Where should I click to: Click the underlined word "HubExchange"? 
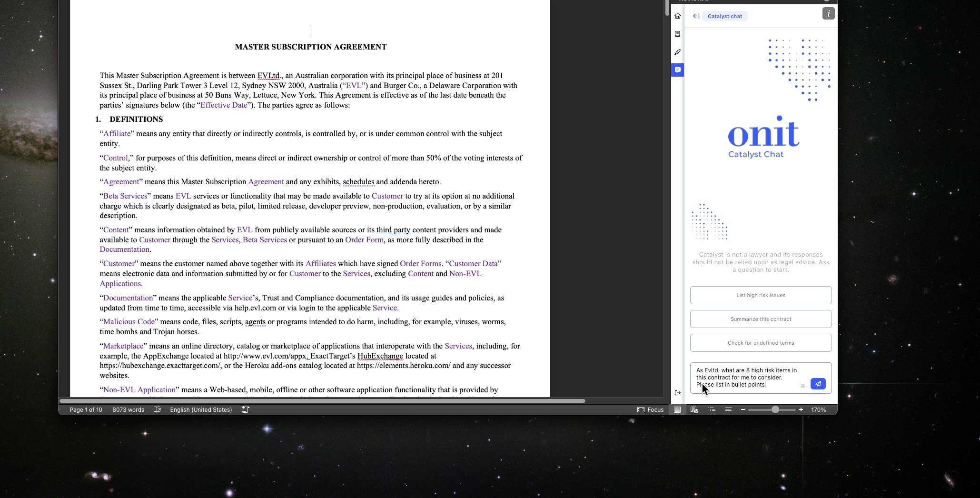pyautogui.click(x=380, y=356)
